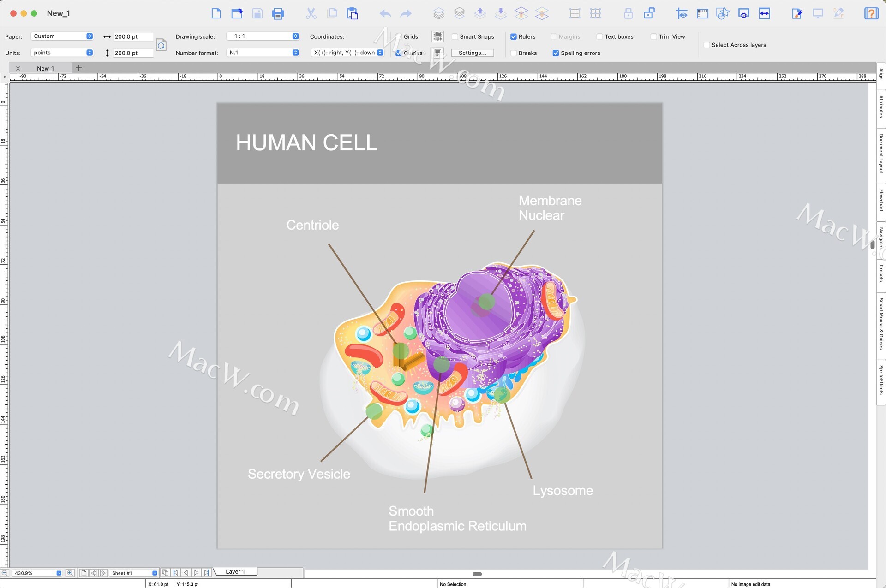Screen dimensions: 886x588
Task: Open the Help question mark icon
Action: tap(871, 13)
